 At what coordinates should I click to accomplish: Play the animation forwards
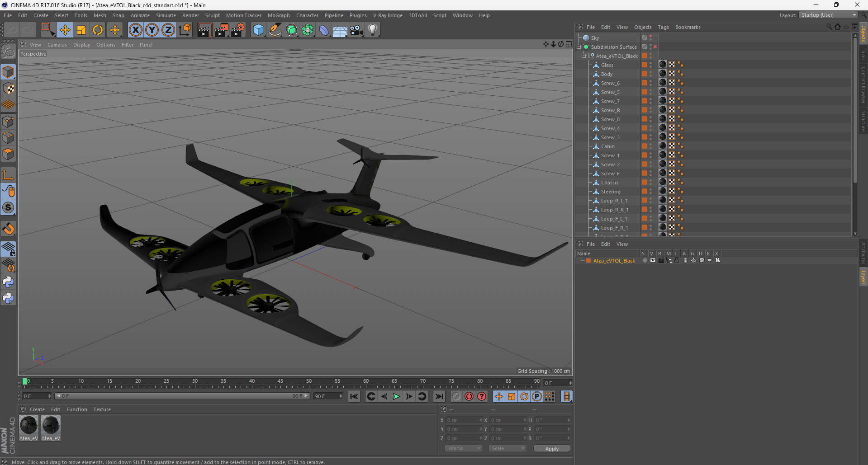[x=396, y=396]
